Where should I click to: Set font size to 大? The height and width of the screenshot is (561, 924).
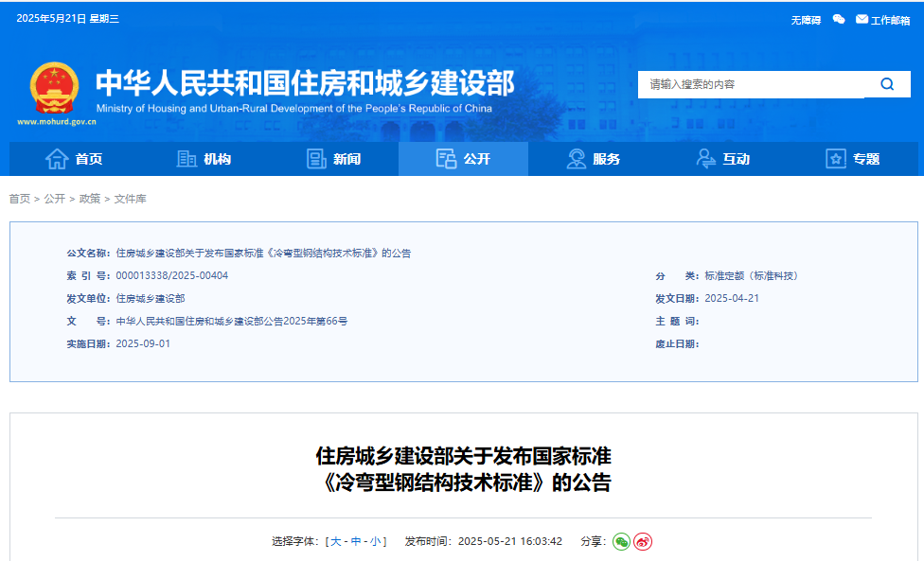(x=335, y=541)
